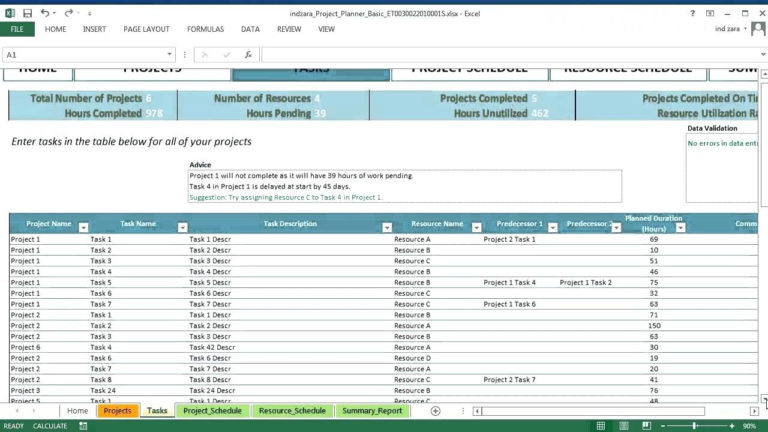The width and height of the screenshot is (768, 432).
Task: Click CALCULATE in the status bar
Action: (50, 426)
